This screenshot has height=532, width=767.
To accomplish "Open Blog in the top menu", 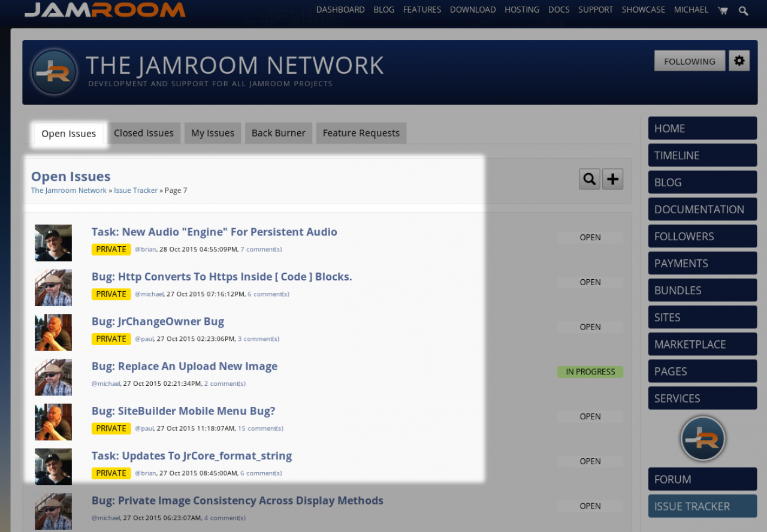I will coord(384,10).
